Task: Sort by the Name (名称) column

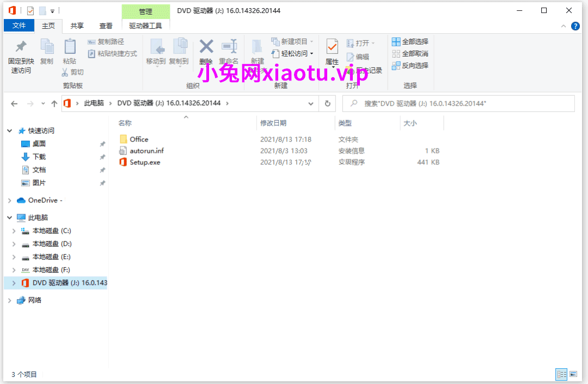Action: coord(125,123)
